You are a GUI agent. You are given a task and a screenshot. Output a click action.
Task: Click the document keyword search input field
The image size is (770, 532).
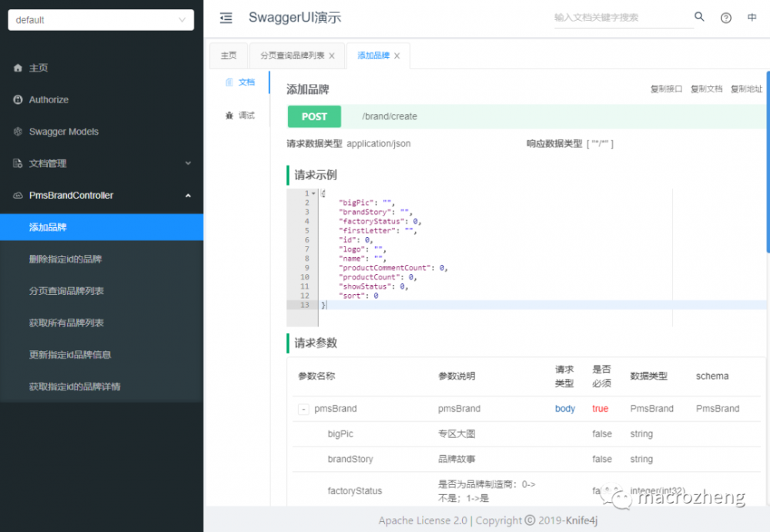click(616, 16)
